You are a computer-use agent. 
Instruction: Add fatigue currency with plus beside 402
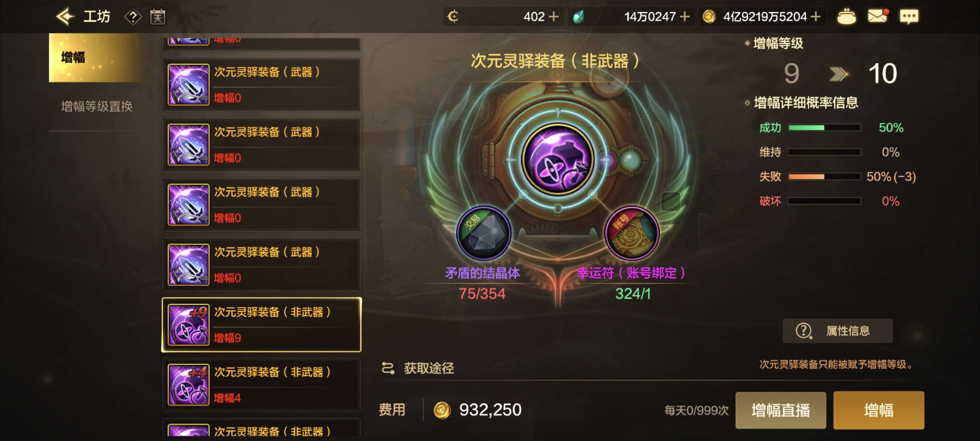point(554,17)
